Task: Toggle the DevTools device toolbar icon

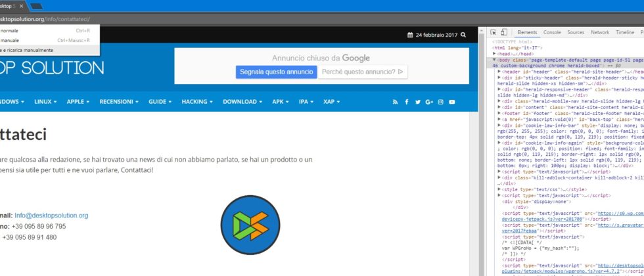Action: pyautogui.click(x=504, y=32)
